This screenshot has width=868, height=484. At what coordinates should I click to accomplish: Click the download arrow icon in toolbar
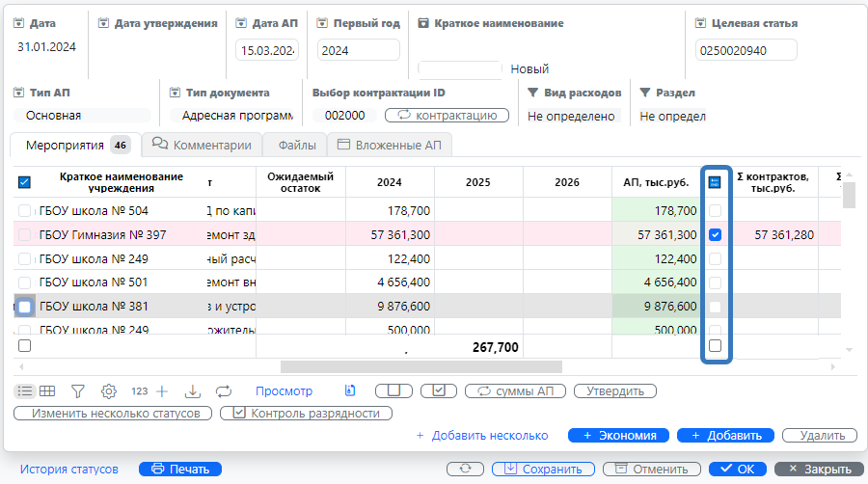coord(192,390)
